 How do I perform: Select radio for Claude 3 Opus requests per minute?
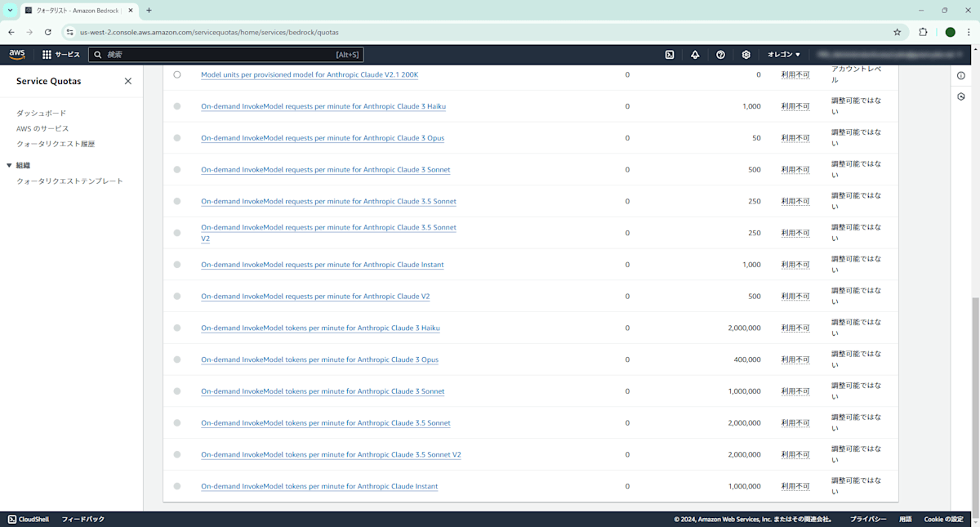pyautogui.click(x=177, y=138)
